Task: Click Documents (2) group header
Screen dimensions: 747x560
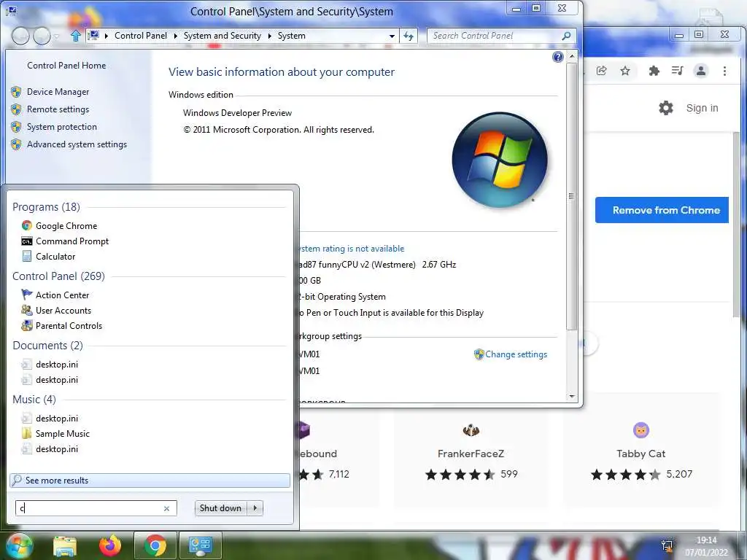Action: point(47,345)
